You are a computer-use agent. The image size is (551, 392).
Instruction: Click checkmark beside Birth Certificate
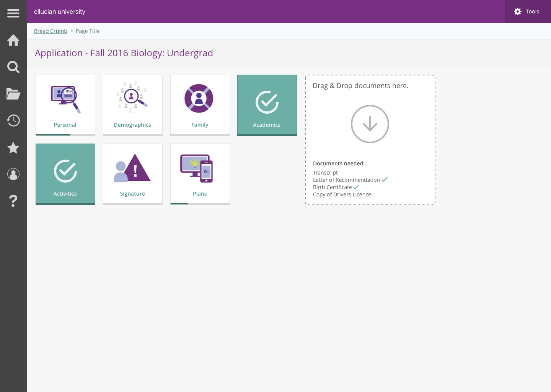point(356,187)
